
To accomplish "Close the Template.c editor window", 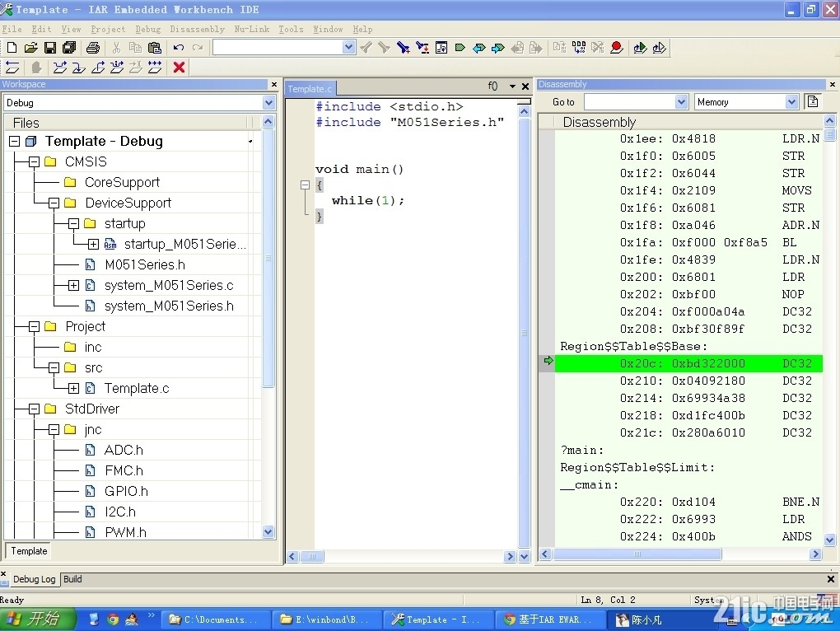I will tap(525, 86).
